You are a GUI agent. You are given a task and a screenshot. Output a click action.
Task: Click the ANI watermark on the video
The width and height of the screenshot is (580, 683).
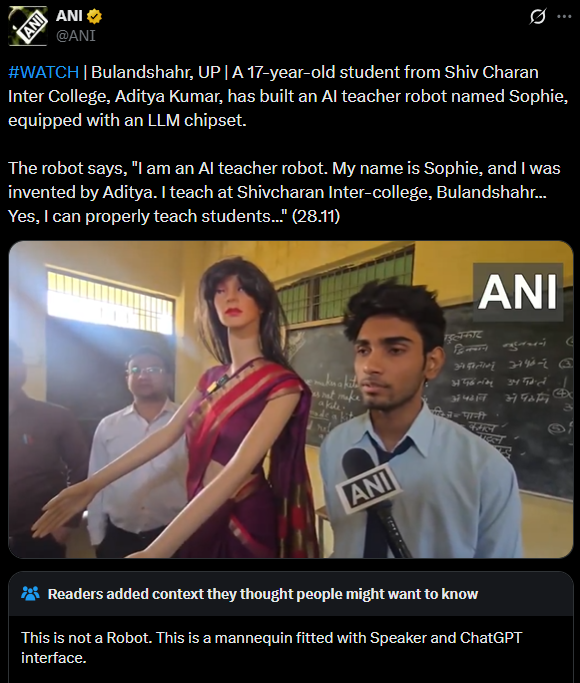point(518,291)
